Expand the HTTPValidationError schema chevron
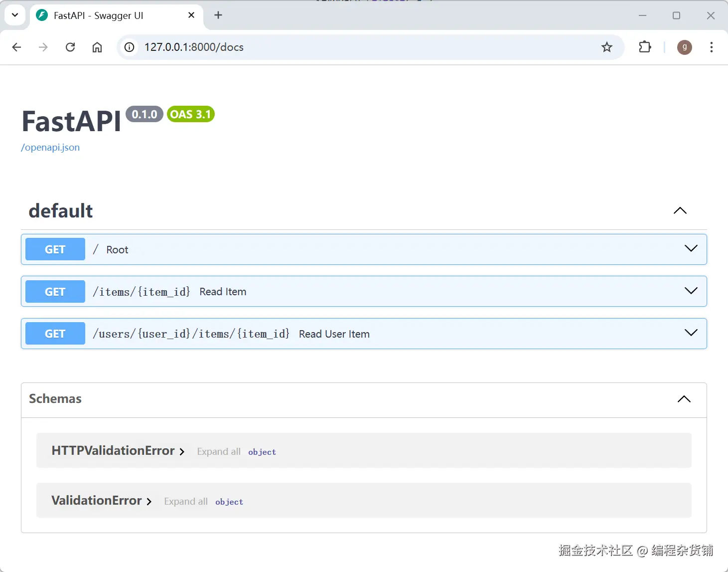The width and height of the screenshot is (728, 572). 182,451
